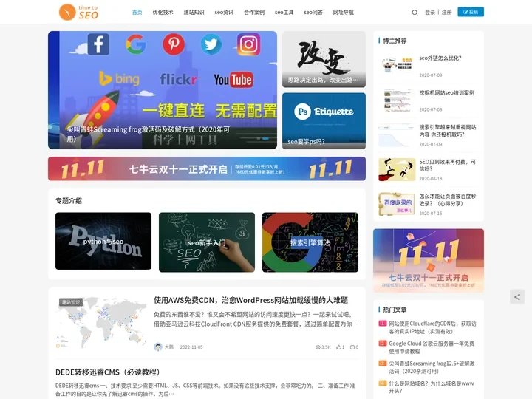Image resolution: width=532 pixels, height=399 pixels.
Task: Select the seo问答 nav item
Action: [313, 13]
